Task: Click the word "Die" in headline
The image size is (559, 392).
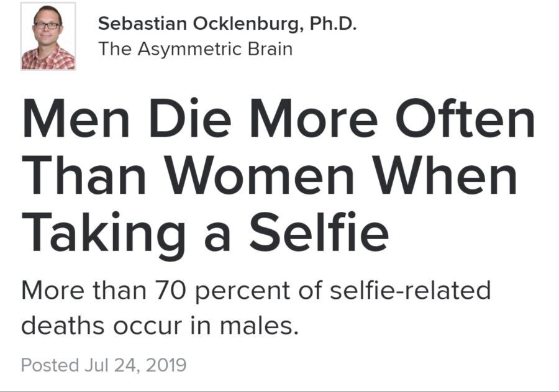Action: [191, 117]
